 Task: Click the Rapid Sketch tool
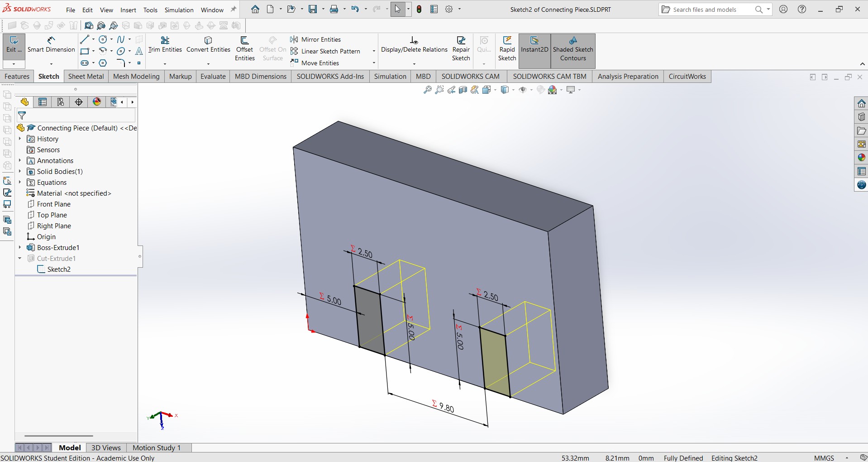[507, 49]
